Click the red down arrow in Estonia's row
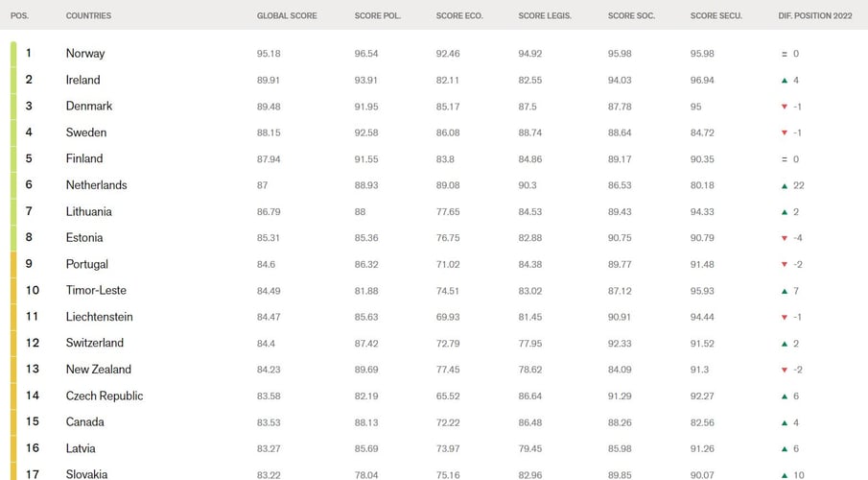The image size is (868, 480). (785, 238)
